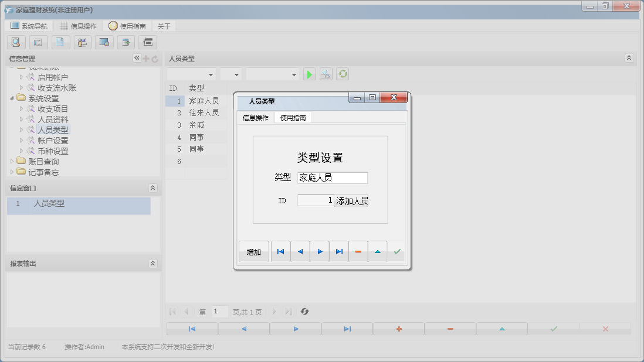Confirm the record with the green checkmark button

[x=396, y=251]
